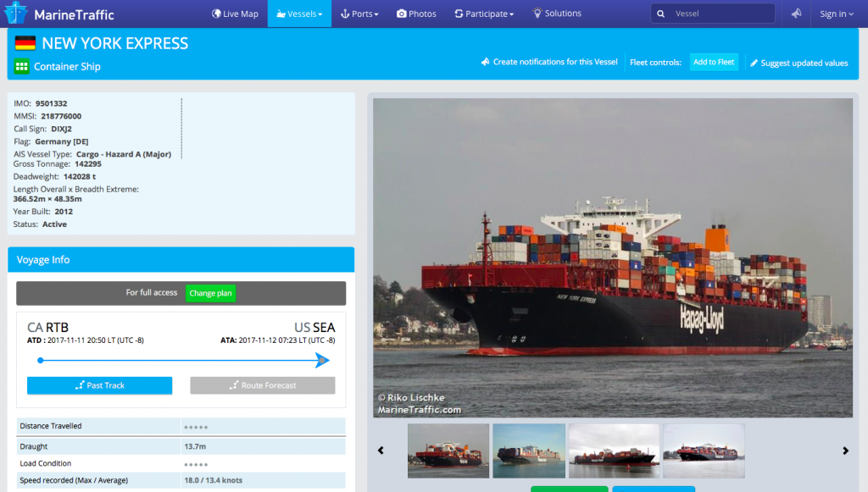
Task: Click the Call Sign value DIXJ2
Action: tap(61, 129)
